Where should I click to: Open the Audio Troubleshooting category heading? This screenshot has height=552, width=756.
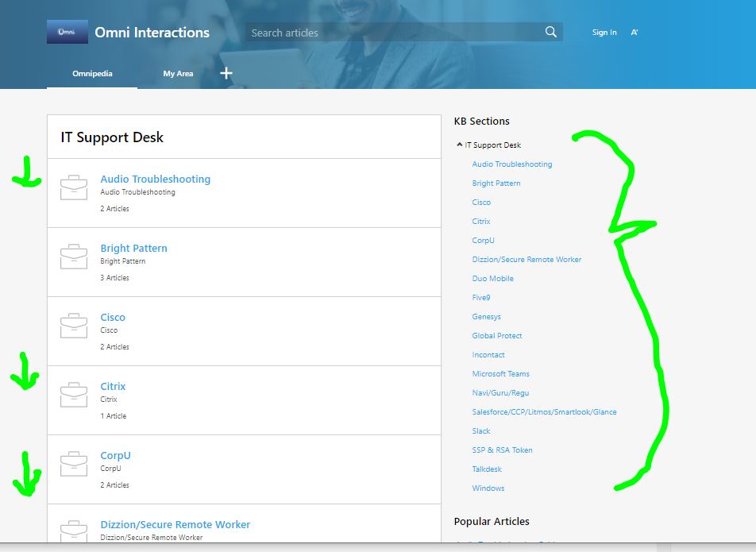[156, 179]
